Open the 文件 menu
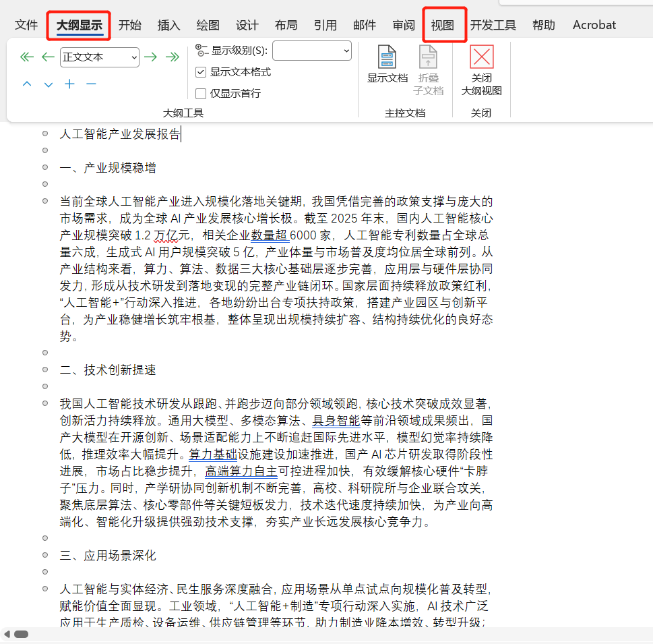The height and width of the screenshot is (644, 653). tap(26, 25)
